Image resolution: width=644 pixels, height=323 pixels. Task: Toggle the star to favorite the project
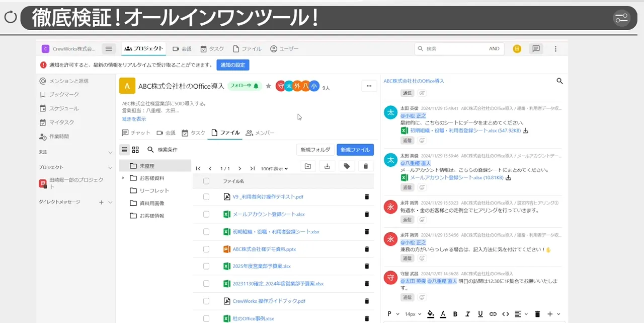(x=269, y=86)
